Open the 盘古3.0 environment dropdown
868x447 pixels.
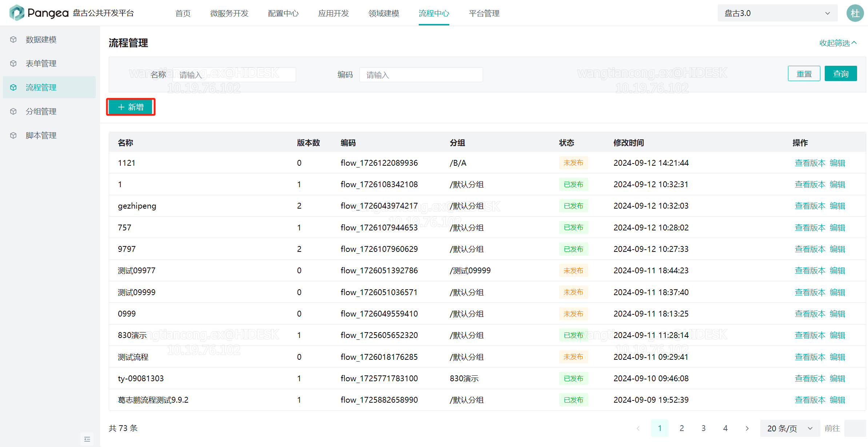777,13
